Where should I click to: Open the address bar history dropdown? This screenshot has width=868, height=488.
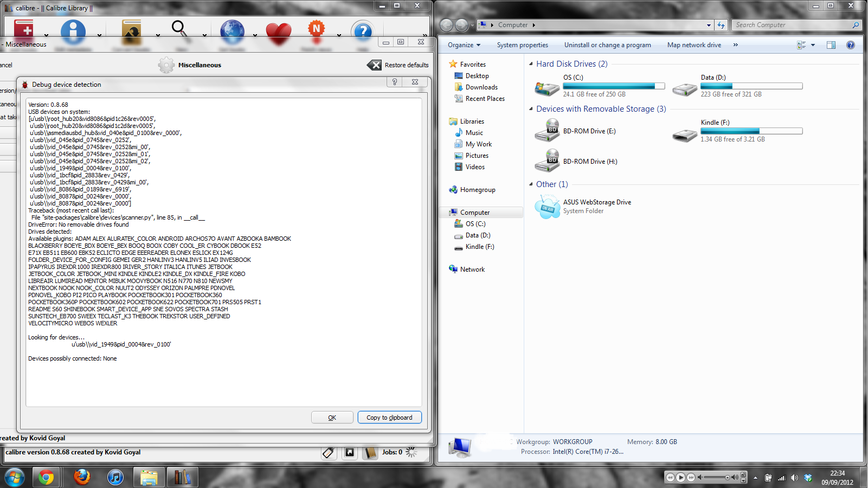pos(709,25)
